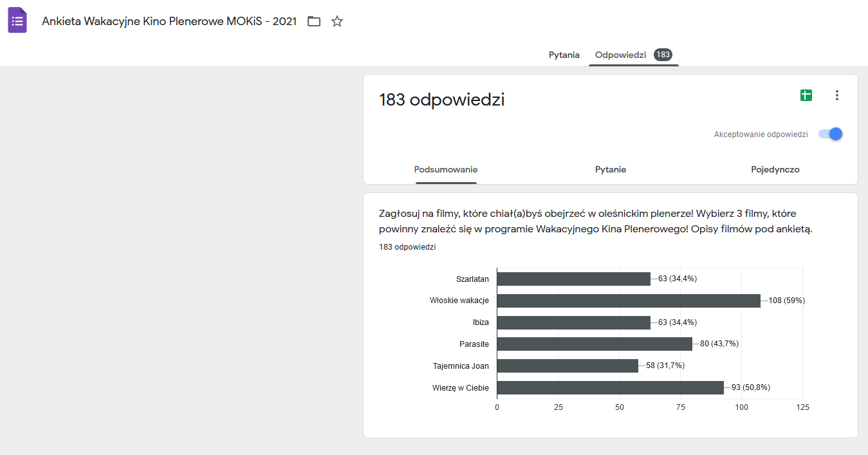The width and height of the screenshot is (868, 455).
Task: Click the "Szarlatan" axis label
Action: tap(472, 279)
